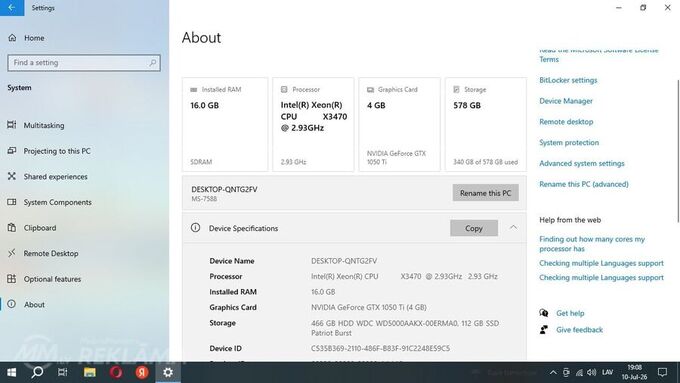Select the About sidebar item

coord(34,304)
